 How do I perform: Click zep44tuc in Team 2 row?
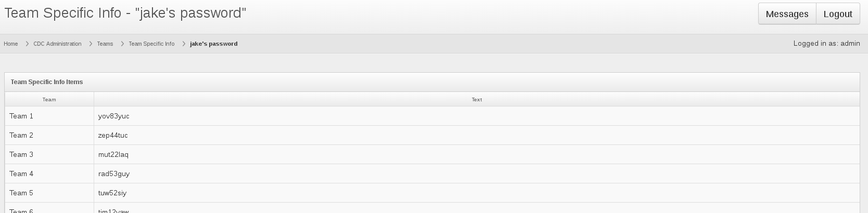click(113, 135)
